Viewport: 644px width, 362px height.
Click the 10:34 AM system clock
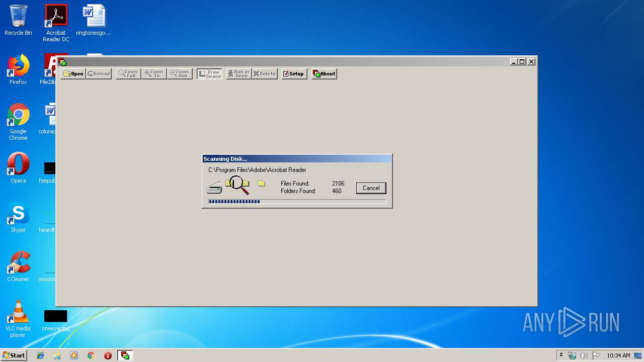618,355
